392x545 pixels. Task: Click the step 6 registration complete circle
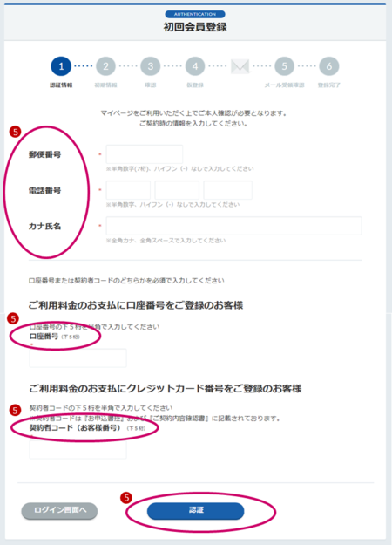pos(328,66)
